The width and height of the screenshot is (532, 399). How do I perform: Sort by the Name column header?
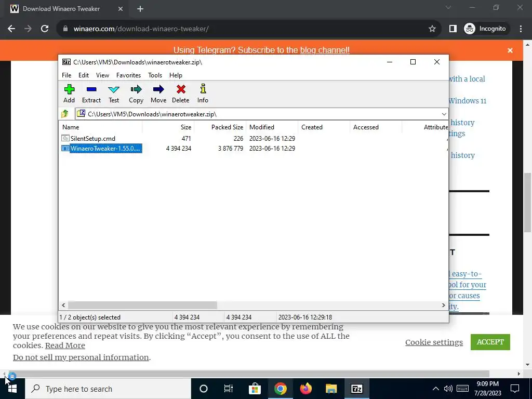coord(101,127)
